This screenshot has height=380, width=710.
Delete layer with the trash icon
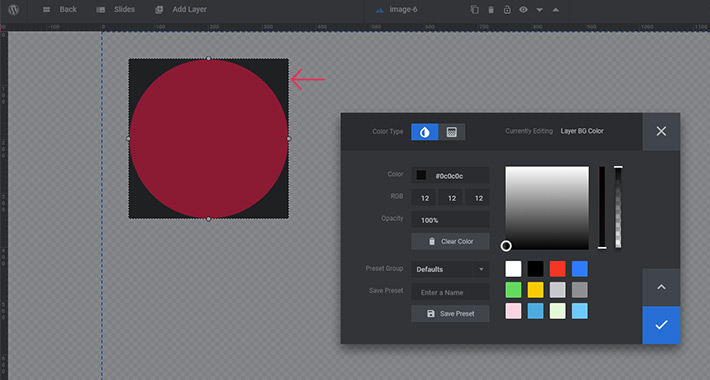pyautogui.click(x=491, y=10)
